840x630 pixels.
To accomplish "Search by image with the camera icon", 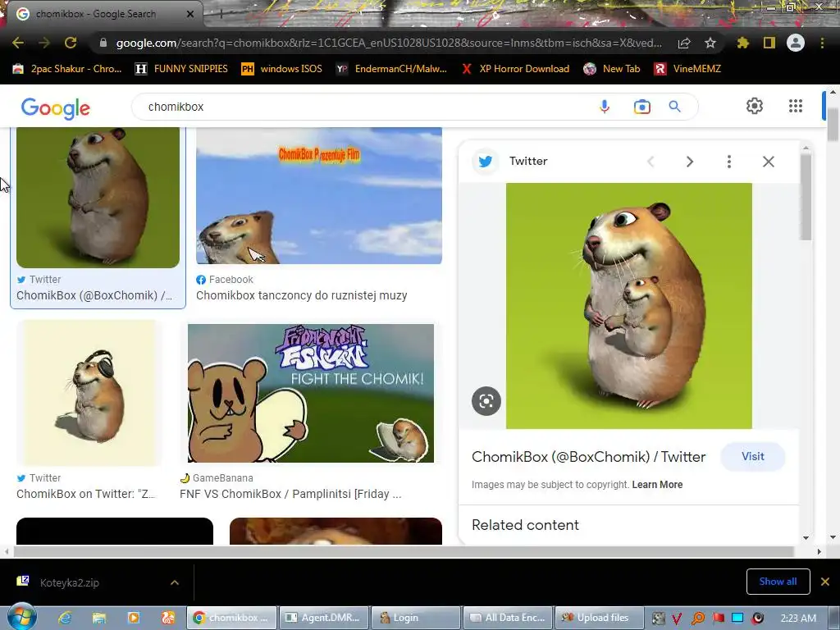I will tap(641, 107).
